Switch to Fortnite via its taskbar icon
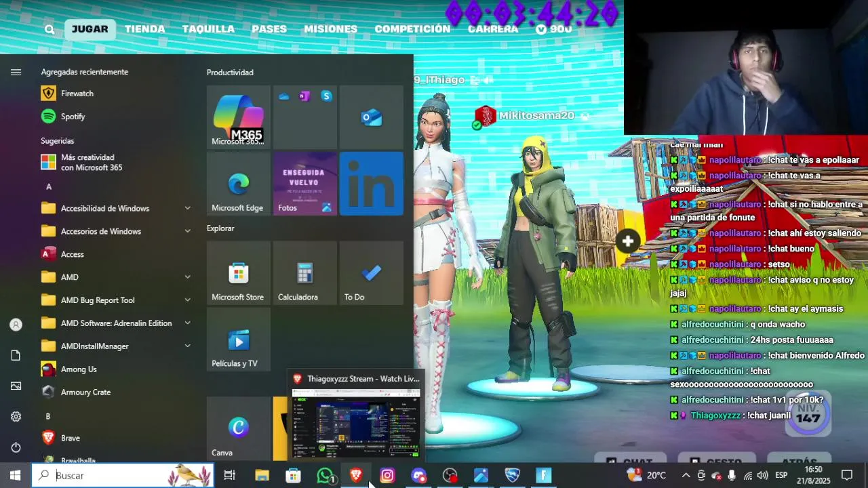The image size is (868, 488). [543, 476]
